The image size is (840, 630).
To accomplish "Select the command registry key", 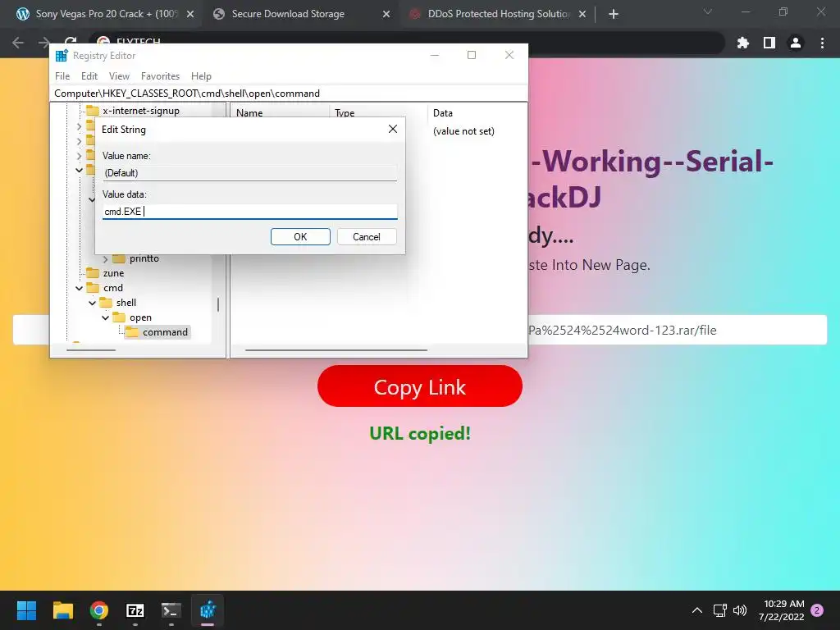I will 165,332.
